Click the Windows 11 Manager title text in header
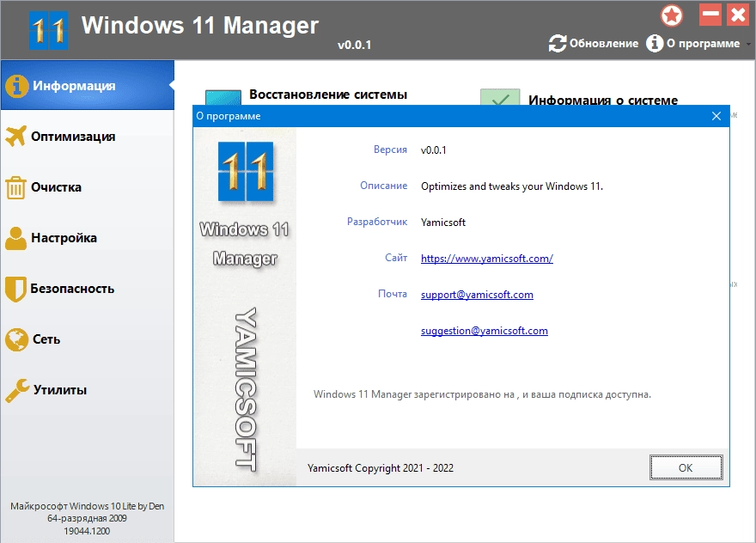Screen dimensions: 756x543 pos(200,25)
